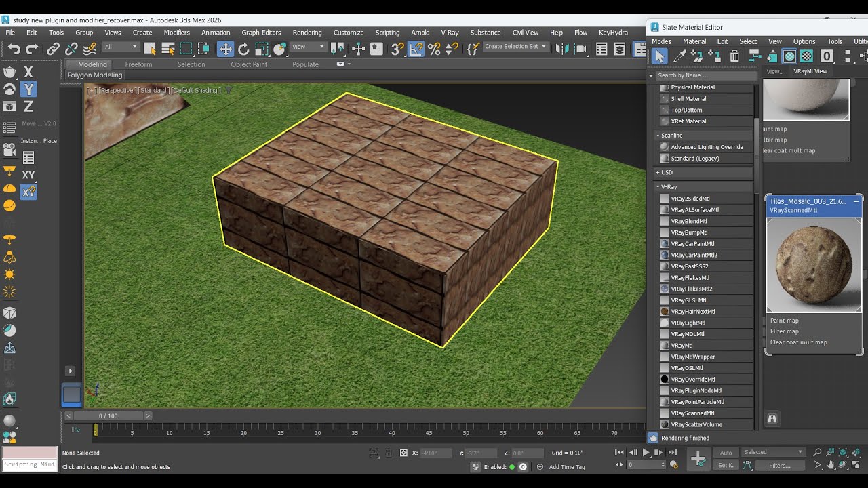
Task: Click the Mirror tool icon
Action: pos(562,49)
